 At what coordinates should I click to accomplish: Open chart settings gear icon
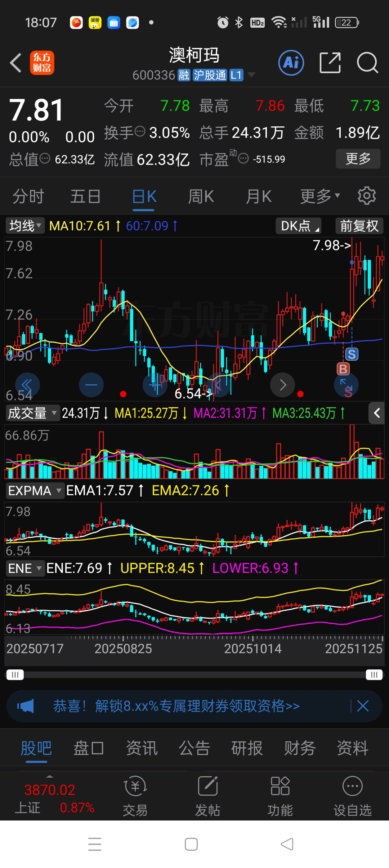click(x=367, y=196)
